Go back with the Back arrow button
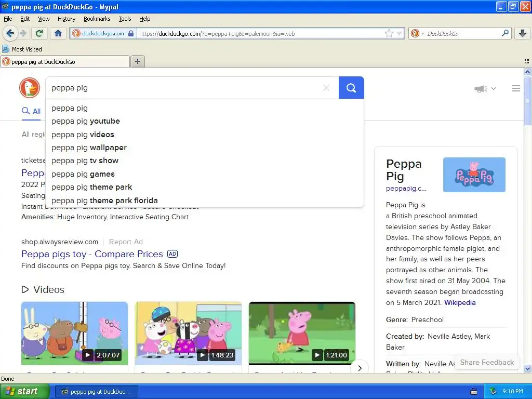532x399 pixels. coord(10,33)
